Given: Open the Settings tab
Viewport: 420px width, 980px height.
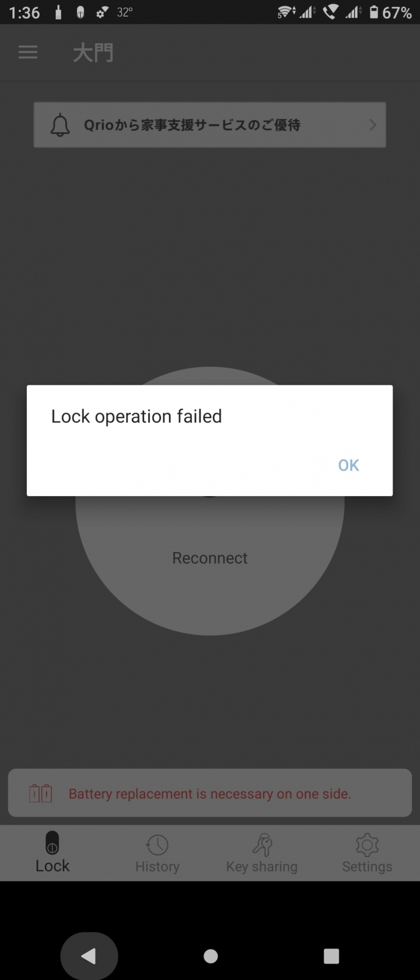Looking at the screenshot, I should [x=367, y=852].
